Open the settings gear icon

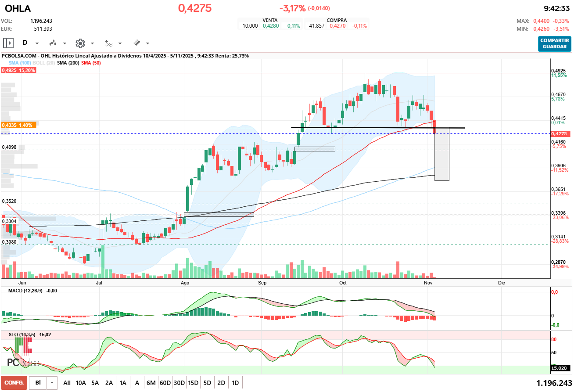pyautogui.click(x=80, y=43)
